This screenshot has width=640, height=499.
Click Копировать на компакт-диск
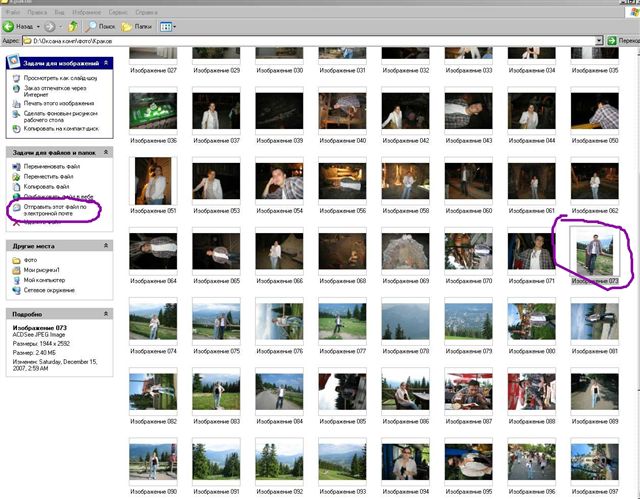61,129
